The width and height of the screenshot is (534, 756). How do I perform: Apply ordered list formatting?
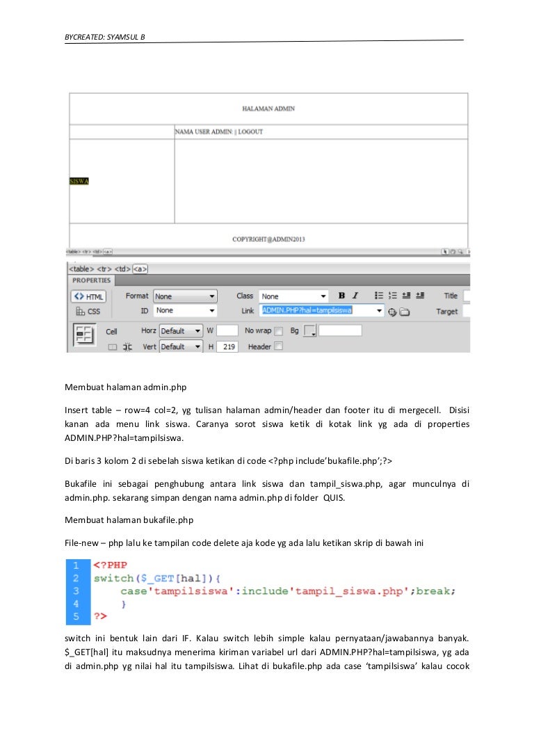point(393,296)
